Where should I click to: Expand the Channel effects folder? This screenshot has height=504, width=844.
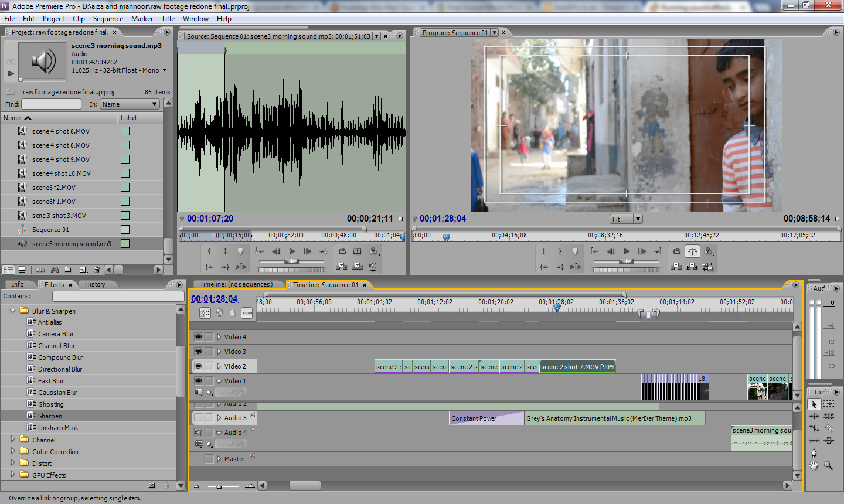tap(12, 439)
